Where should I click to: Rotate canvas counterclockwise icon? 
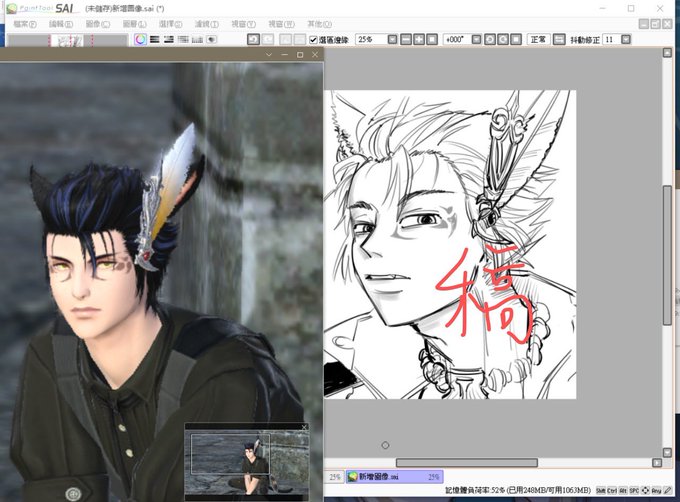490,39
